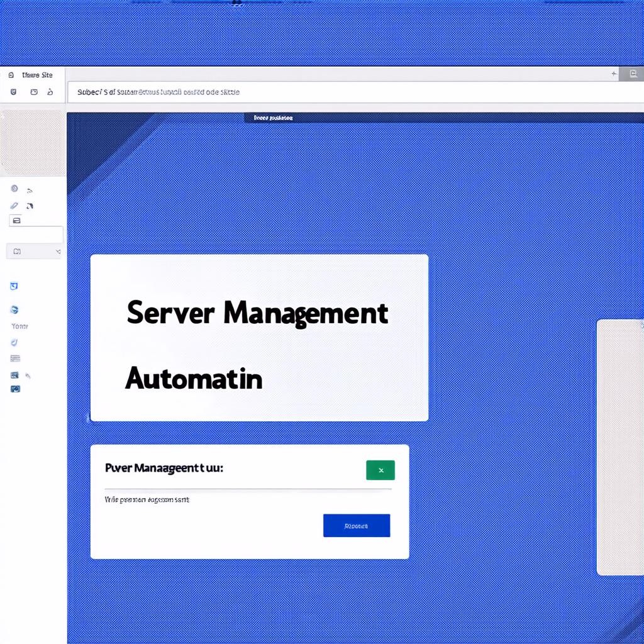This screenshot has width=644, height=644.
Task: Open a new tab with the plus button
Action: pos(614,74)
